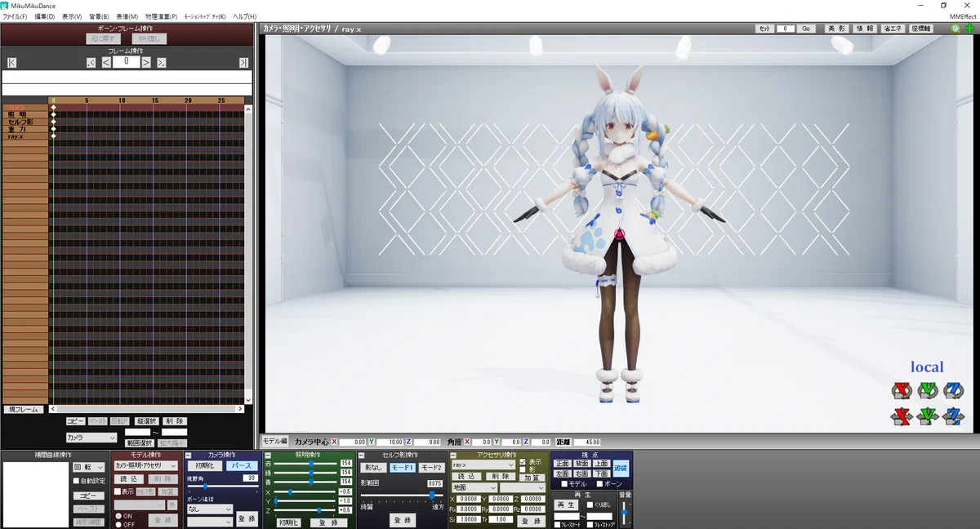Open the カメラ dropdown under timeline

click(91, 438)
